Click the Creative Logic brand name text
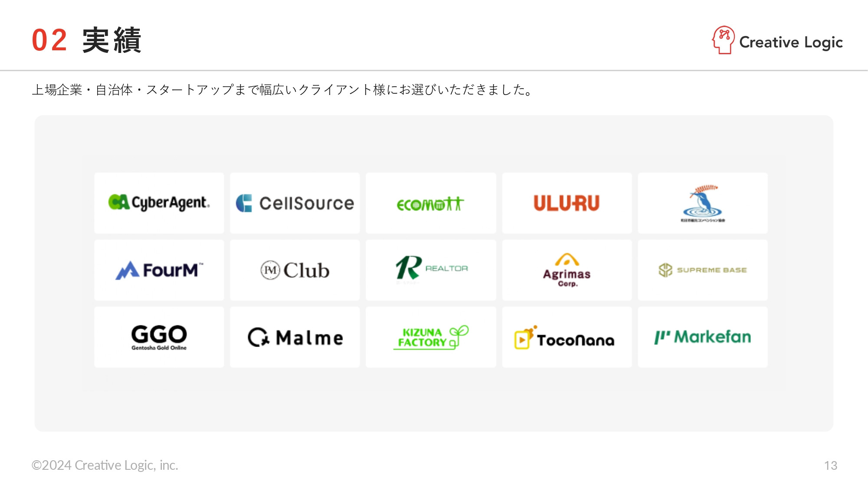Image resolution: width=868 pixels, height=488 pixels. coord(791,42)
